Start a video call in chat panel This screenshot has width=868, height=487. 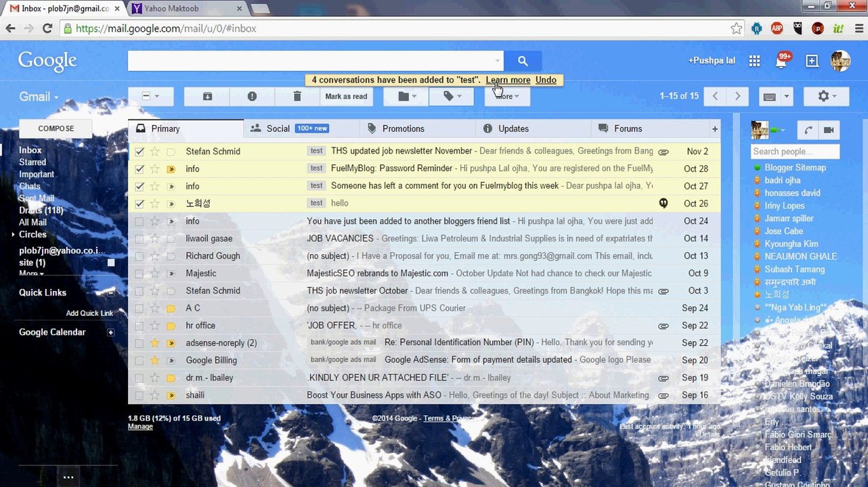click(x=828, y=130)
